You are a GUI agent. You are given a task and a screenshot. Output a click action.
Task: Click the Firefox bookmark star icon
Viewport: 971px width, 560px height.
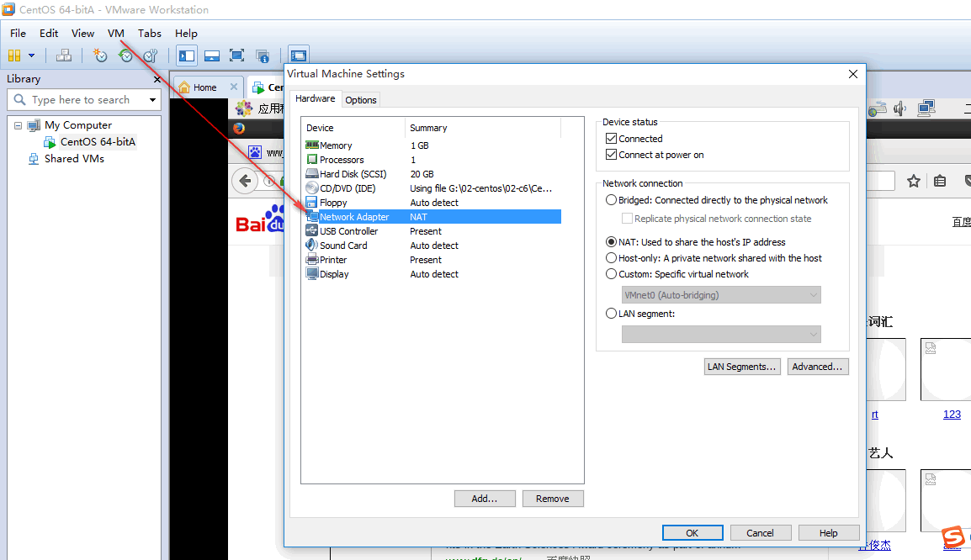pyautogui.click(x=914, y=181)
